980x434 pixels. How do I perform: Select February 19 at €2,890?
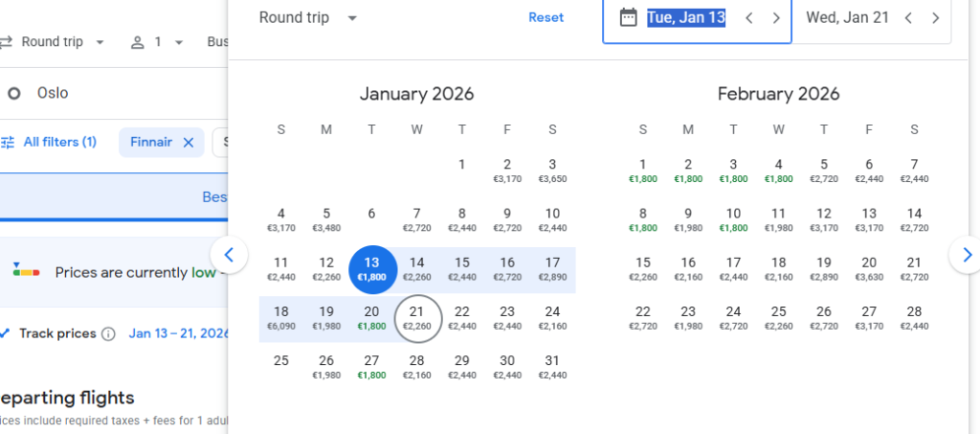[x=824, y=269]
